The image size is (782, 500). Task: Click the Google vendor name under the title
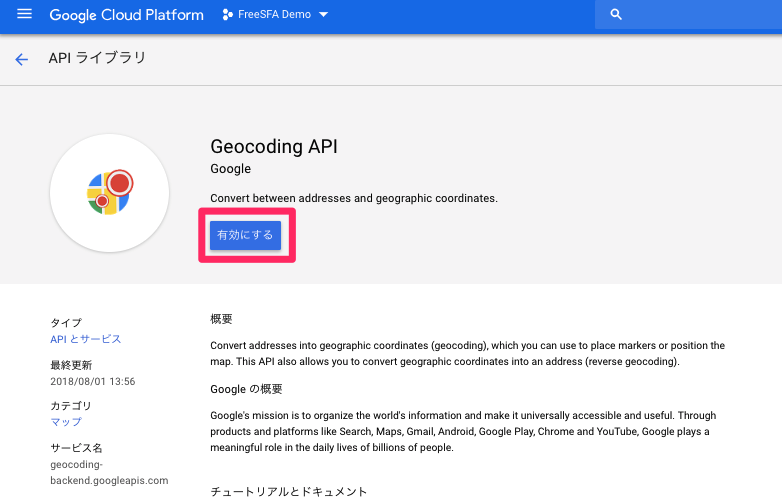coord(230,169)
